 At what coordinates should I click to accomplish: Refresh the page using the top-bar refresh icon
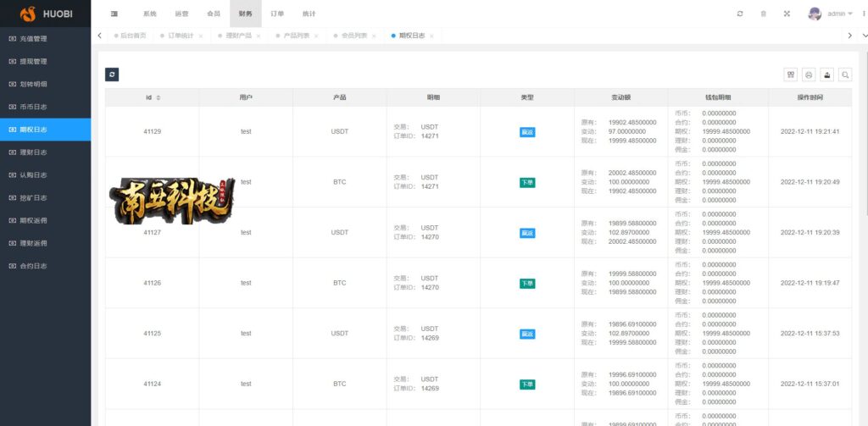740,14
